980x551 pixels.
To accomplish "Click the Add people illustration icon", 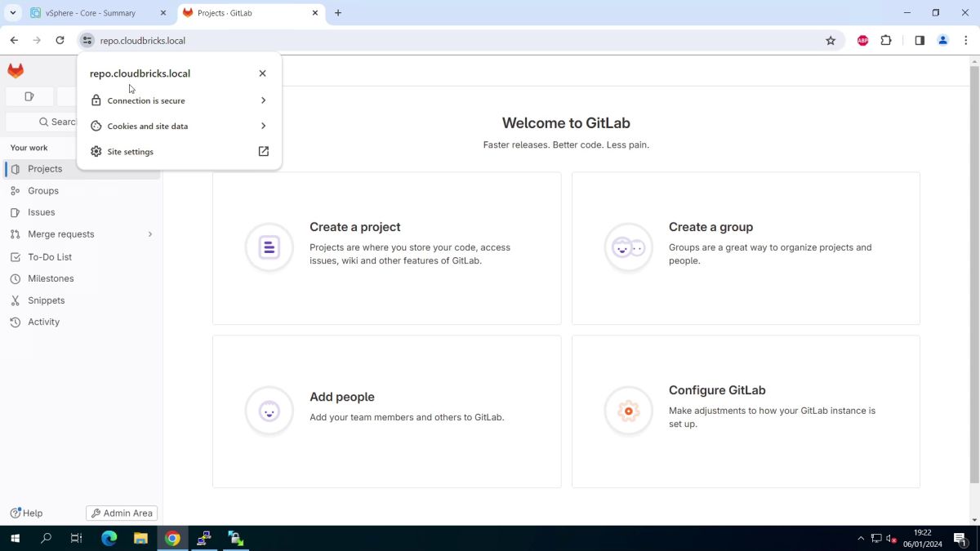I will coord(269,411).
